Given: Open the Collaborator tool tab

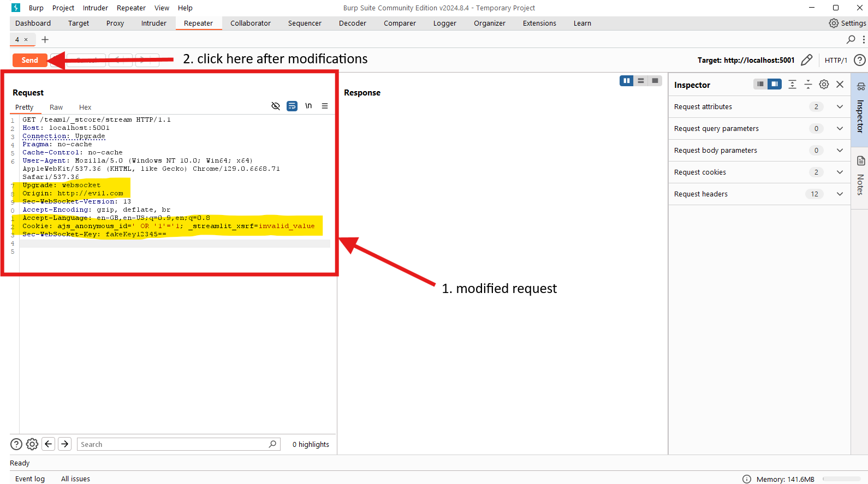Looking at the screenshot, I should click(251, 23).
